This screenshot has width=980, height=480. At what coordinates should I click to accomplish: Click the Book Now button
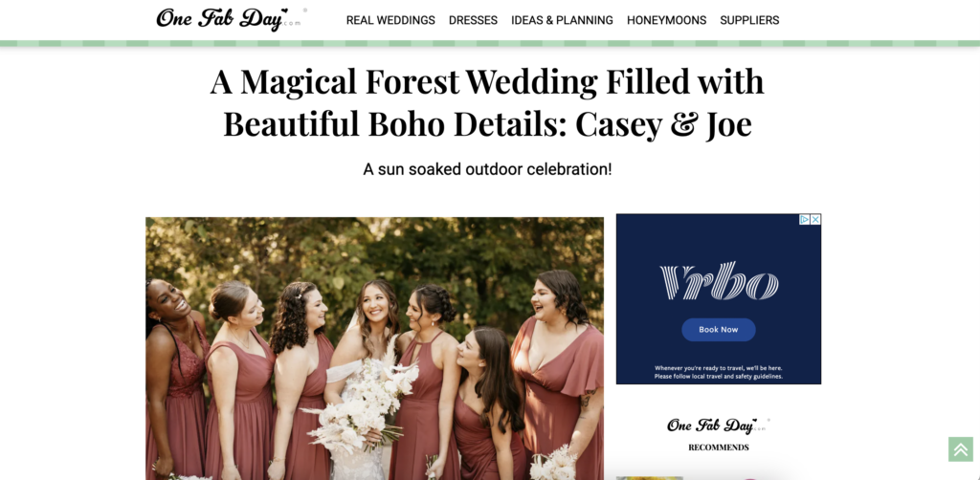719,330
